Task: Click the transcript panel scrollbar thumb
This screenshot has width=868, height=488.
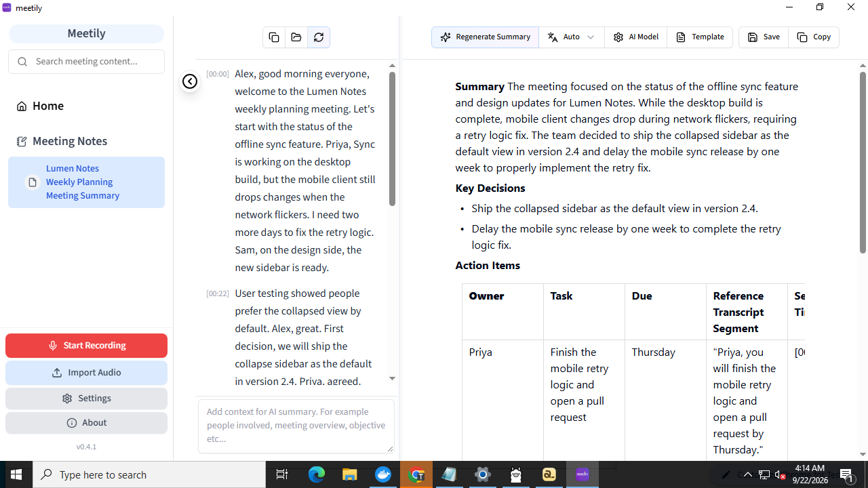Action: pyautogui.click(x=392, y=139)
